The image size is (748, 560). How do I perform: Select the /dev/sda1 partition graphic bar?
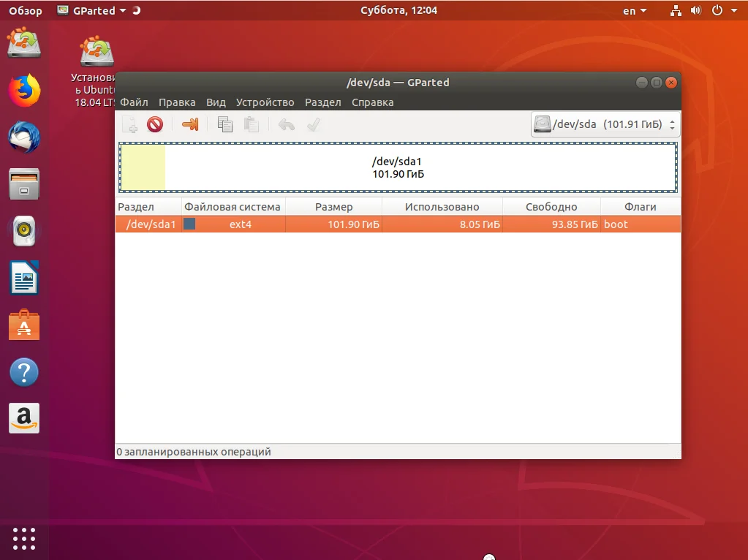pos(398,167)
